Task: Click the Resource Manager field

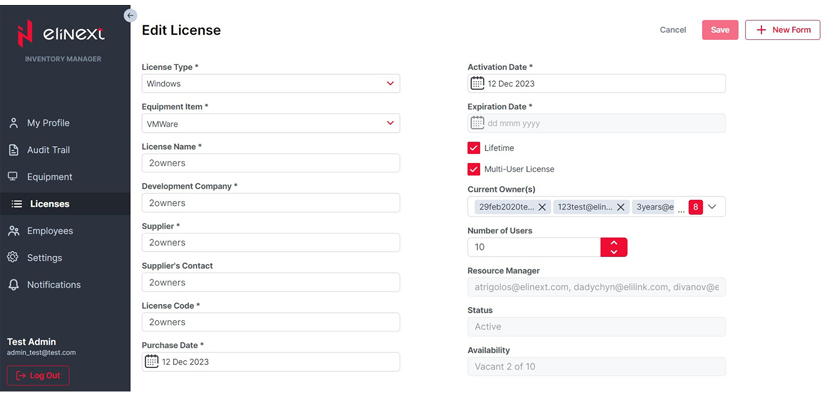Action: 596,287
